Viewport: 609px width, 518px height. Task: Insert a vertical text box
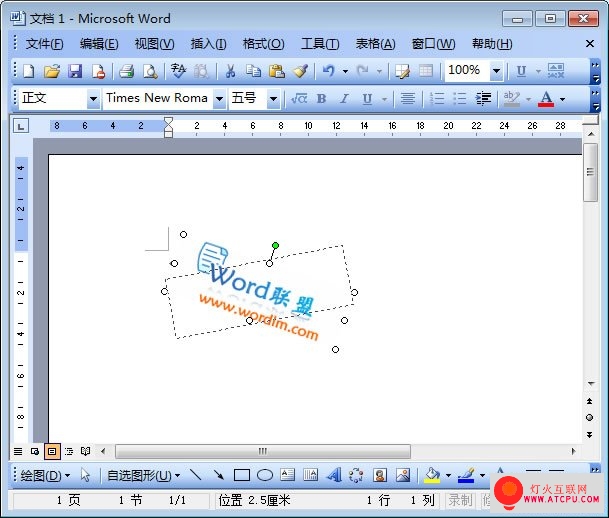point(310,475)
